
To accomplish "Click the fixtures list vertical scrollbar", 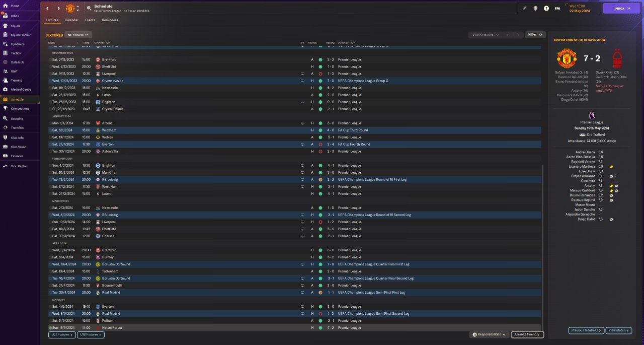I will pos(543,245).
